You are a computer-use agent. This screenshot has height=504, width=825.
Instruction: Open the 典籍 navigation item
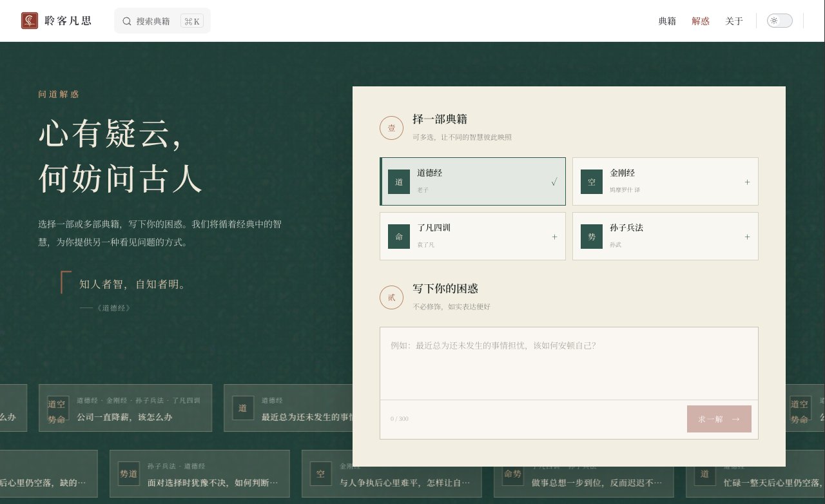click(667, 21)
